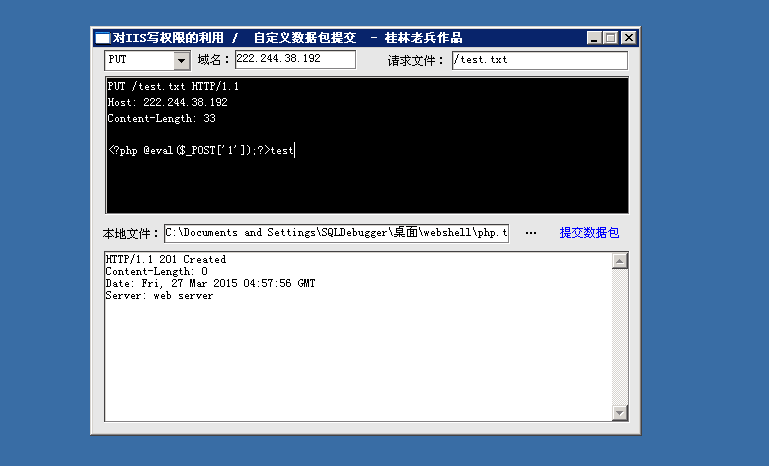Screen dimensions: 769x466
Task: Click 'Host: 222.244.38.192' header line
Action: coord(167,103)
